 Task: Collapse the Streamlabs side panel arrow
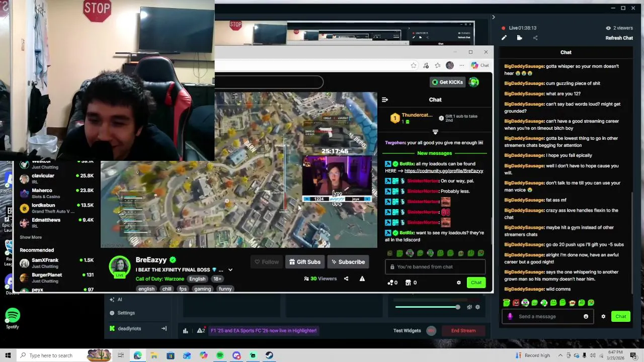(x=493, y=18)
